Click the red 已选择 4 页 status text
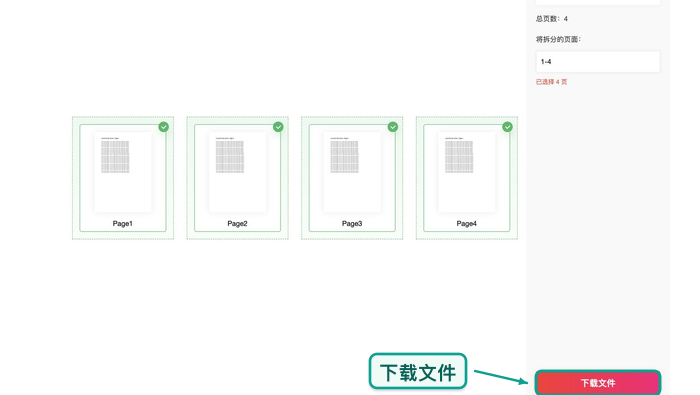The width and height of the screenshot is (700, 395). (551, 82)
